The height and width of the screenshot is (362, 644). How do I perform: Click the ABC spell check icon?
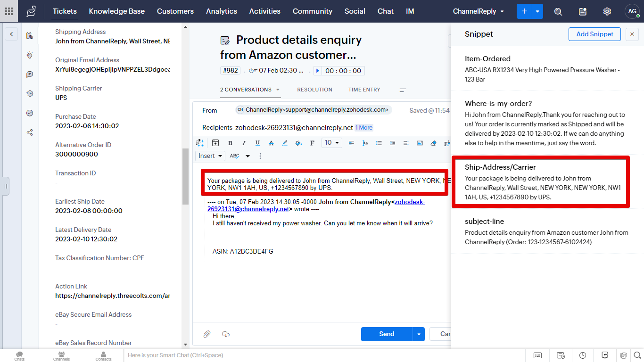point(235,156)
